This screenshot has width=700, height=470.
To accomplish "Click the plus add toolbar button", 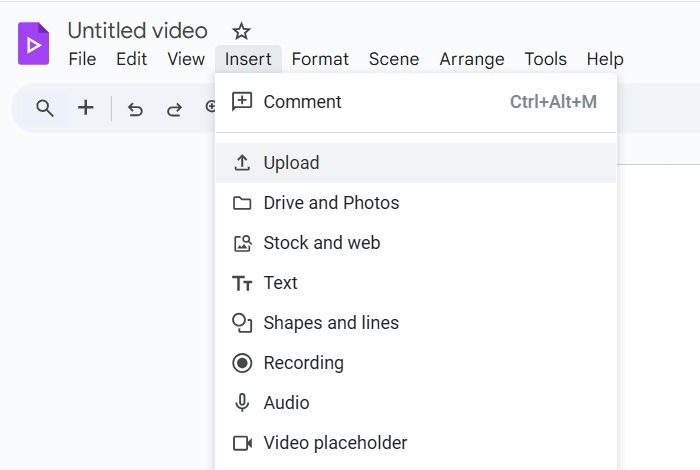I will coord(86,108).
